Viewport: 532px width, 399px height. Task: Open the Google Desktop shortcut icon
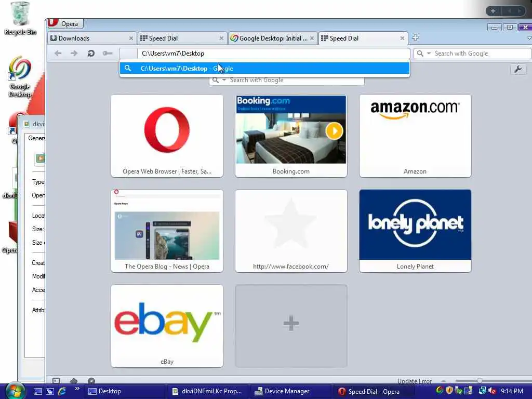pos(20,77)
